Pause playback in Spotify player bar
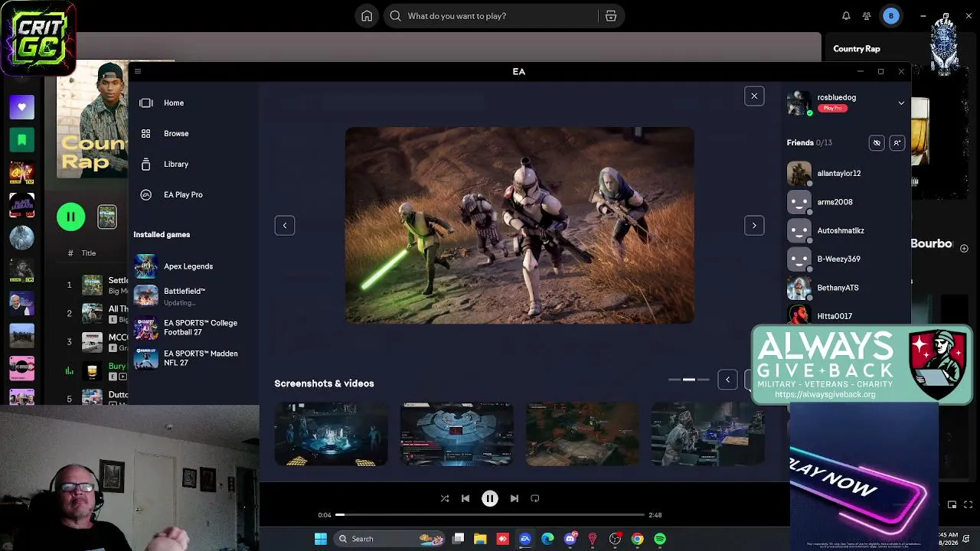The width and height of the screenshot is (980, 551). (x=490, y=498)
